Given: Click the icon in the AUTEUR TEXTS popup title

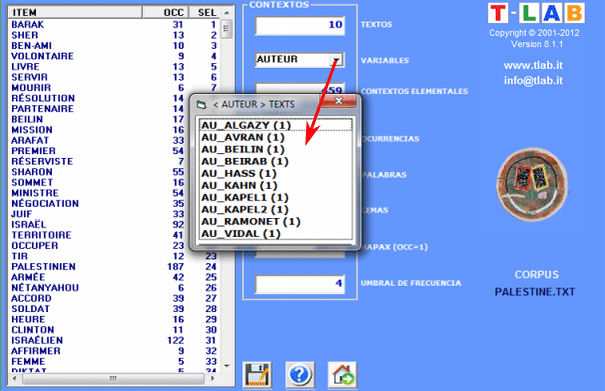Looking at the screenshot, I should coord(201,105).
